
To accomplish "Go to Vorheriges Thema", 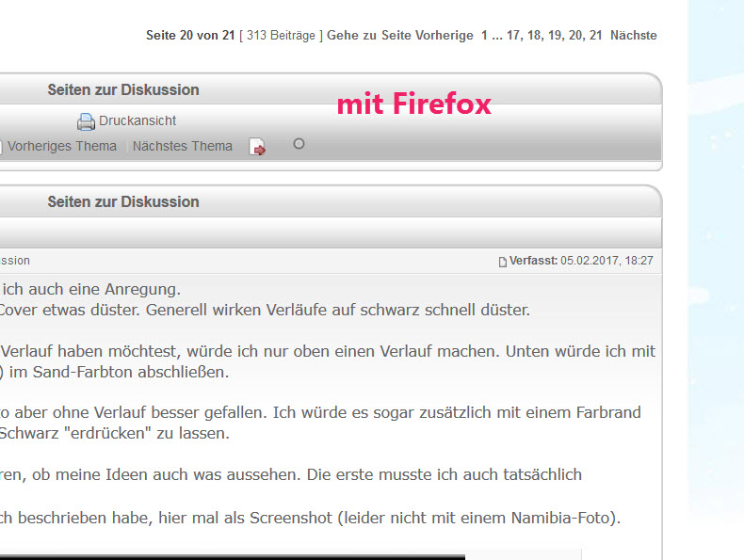I will pyautogui.click(x=61, y=146).
